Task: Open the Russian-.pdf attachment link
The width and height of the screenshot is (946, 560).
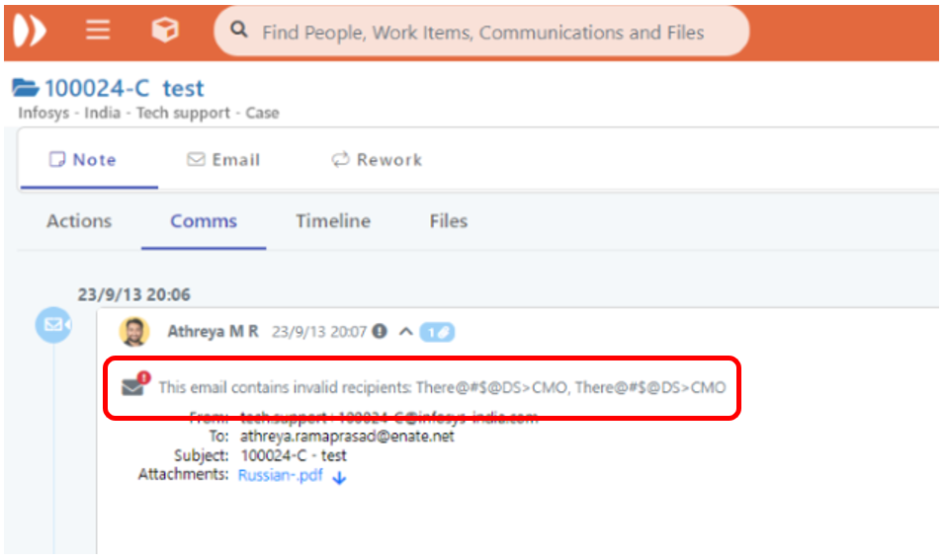Action: coord(280,475)
